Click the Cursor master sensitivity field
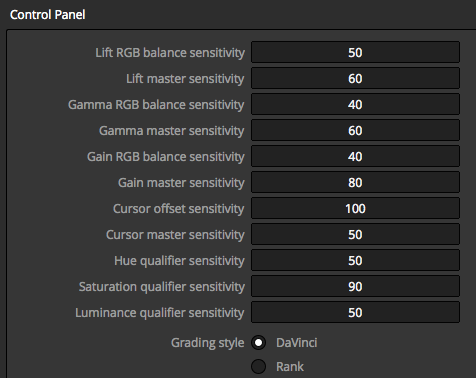 [x=355, y=234]
